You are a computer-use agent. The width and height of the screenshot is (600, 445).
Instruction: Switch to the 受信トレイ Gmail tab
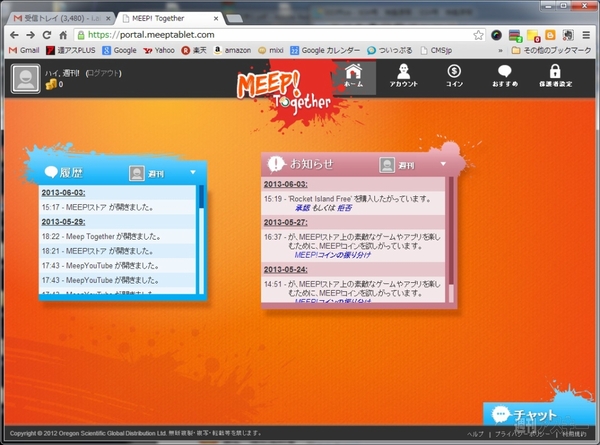tap(61, 18)
